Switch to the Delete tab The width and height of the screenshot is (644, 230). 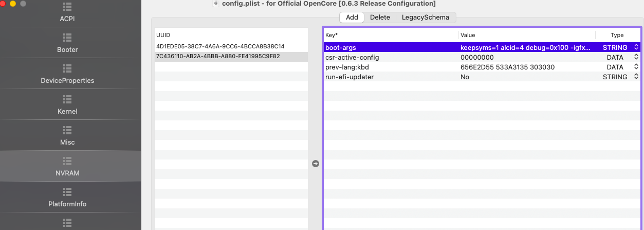tap(380, 17)
